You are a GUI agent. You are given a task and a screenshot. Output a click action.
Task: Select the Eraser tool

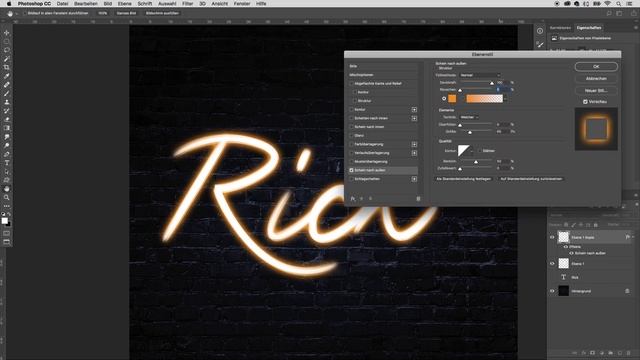click(x=7, y=119)
